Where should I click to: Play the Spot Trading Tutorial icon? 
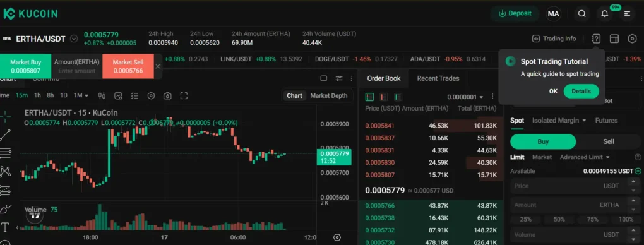pyautogui.click(x=510, y=61)
